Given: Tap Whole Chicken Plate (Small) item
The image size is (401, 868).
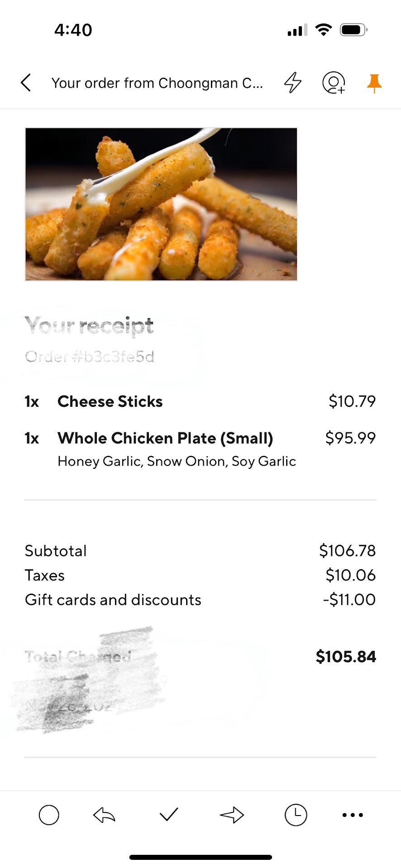Looking at the screenshot, I should point(165,438).
